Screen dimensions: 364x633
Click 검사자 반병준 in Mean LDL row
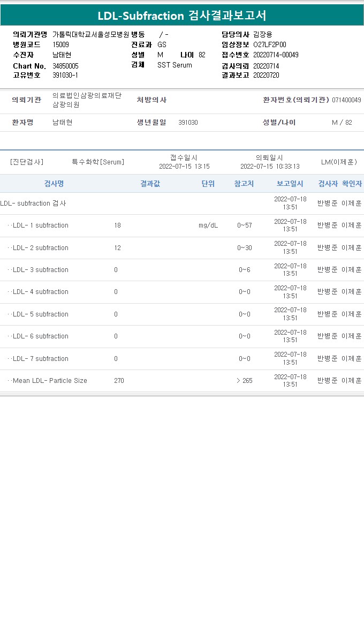327,380
